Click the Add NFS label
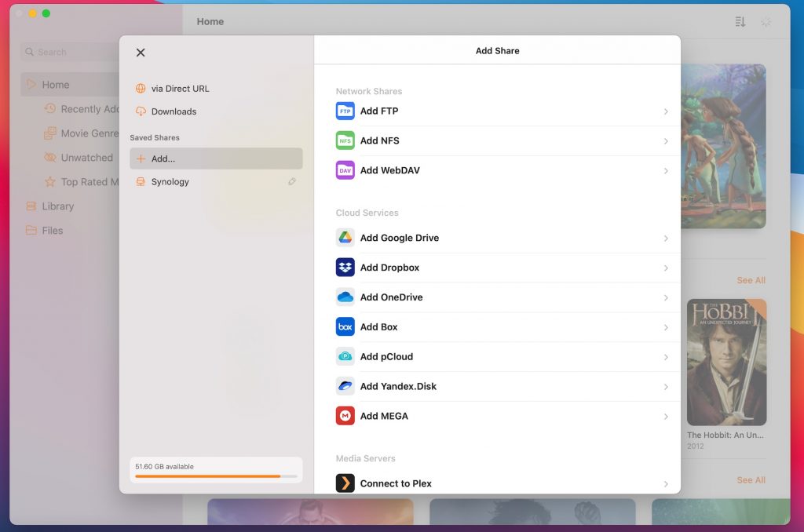804x532 pixels. 379,140
